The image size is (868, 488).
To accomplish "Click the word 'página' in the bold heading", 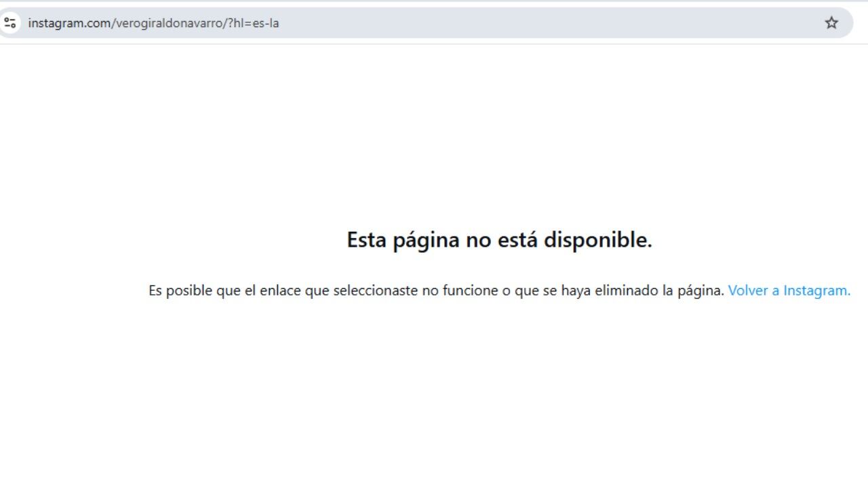I will (x=426, y=240).
